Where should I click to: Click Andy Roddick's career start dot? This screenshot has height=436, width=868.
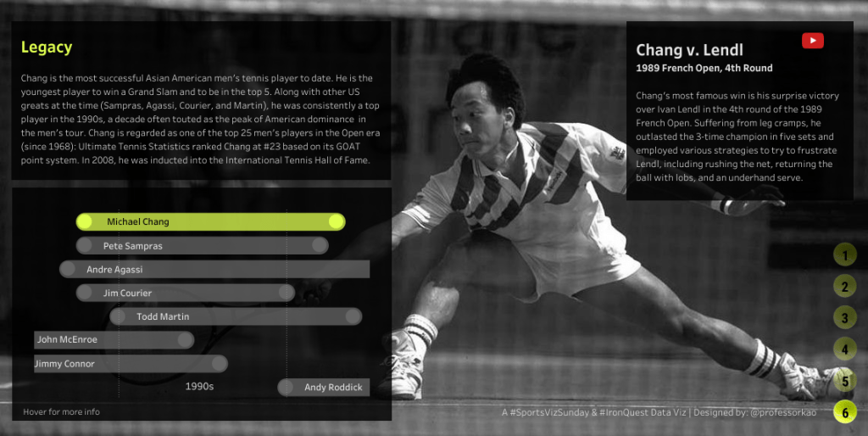click(x=286, y=388)
